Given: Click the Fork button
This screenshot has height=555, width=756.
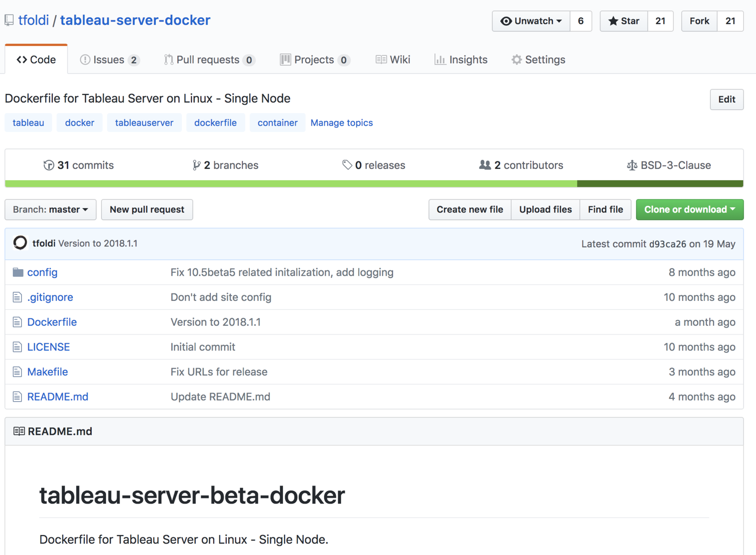Looking at the screenshot, I should (699, 21).
